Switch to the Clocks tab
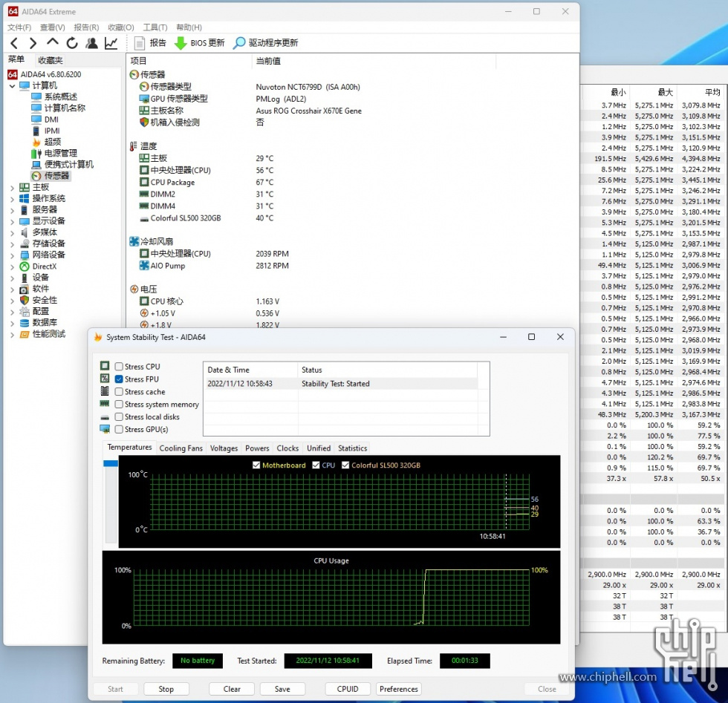The image size is (728, 703). (x=287, y=448)
